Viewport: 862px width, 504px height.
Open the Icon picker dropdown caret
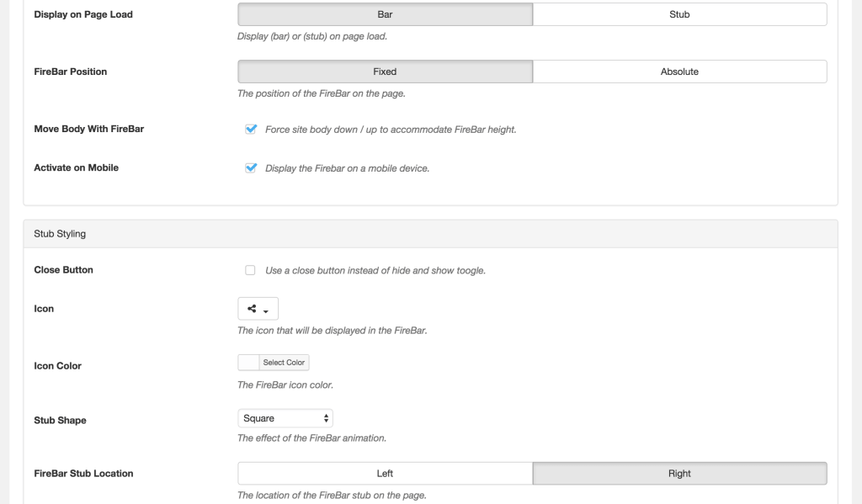(266, 310)
